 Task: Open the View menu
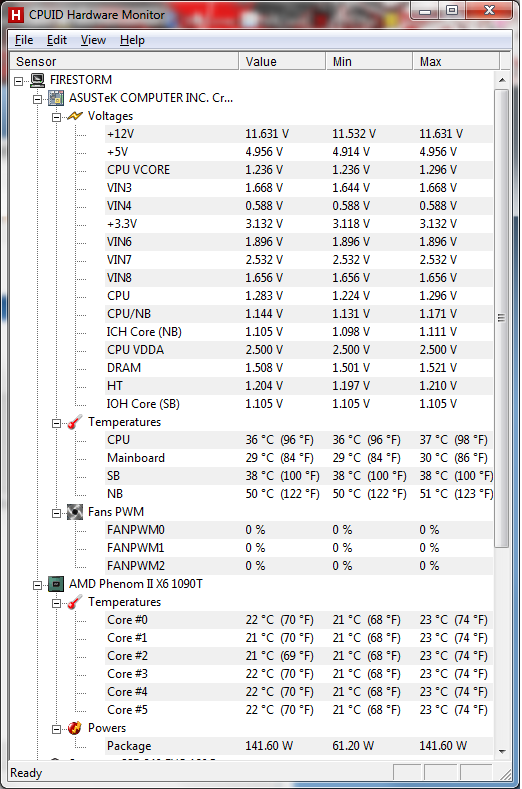[93, 40]
